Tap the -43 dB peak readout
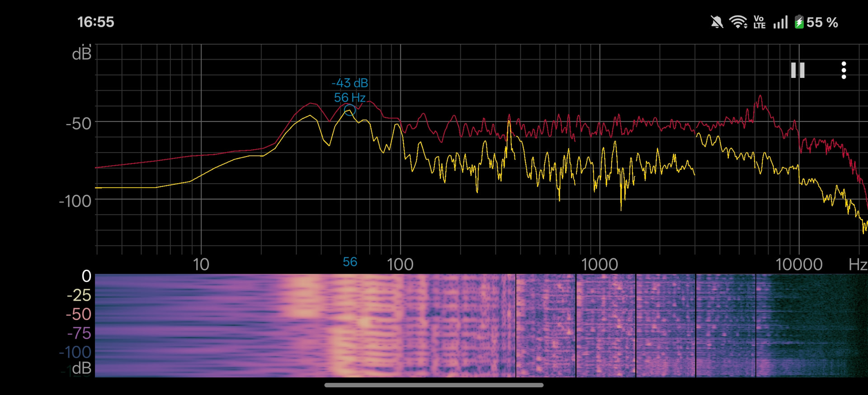This screenshot has width=868, height=395. [x=350, y=83]
